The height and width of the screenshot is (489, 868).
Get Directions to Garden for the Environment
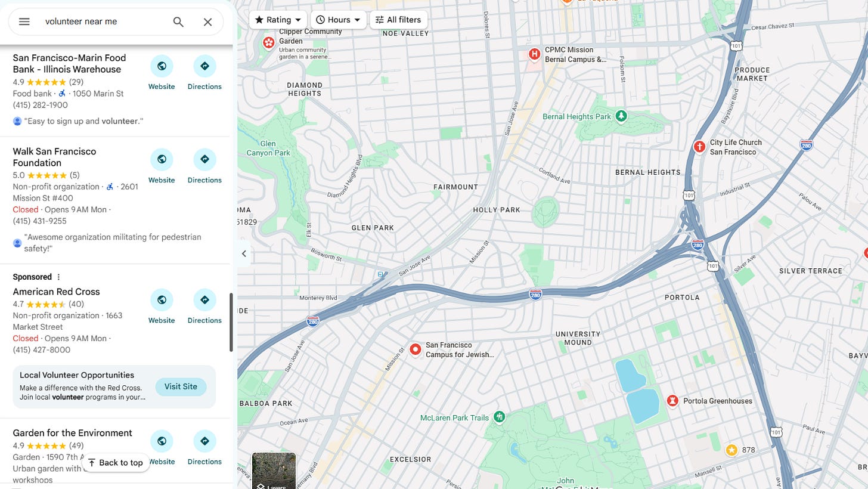pyautogui.click(x=204, y=448)
